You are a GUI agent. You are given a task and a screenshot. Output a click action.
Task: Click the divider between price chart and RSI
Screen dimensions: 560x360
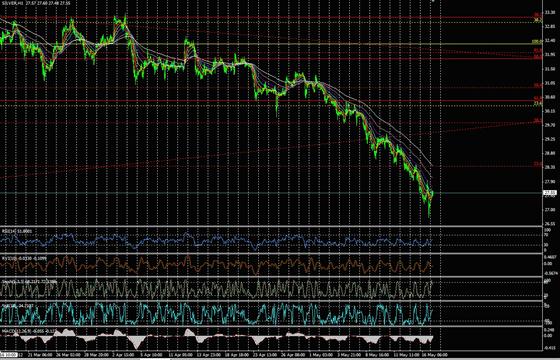(x=271, y=226)
